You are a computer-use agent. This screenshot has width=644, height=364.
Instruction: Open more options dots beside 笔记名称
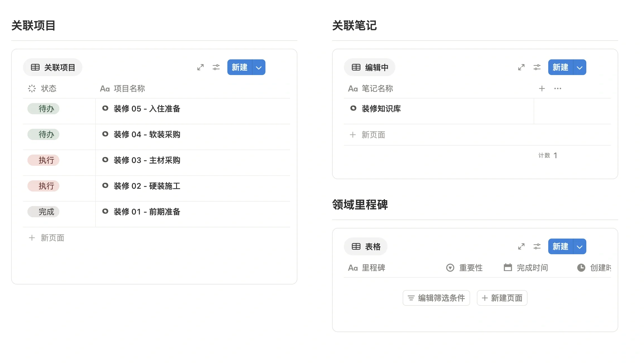[x=558, y=88]
